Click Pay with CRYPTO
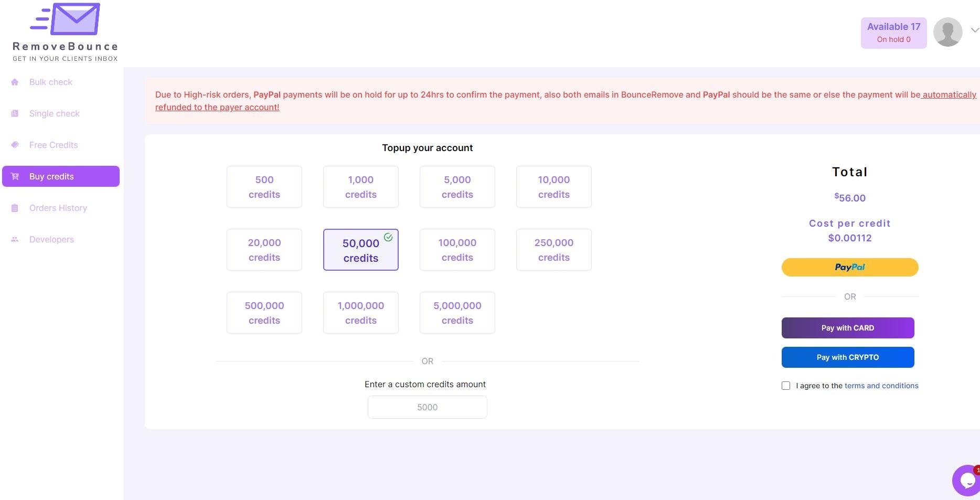The width and height of the screenshot is (980, 500). point(848,357)
